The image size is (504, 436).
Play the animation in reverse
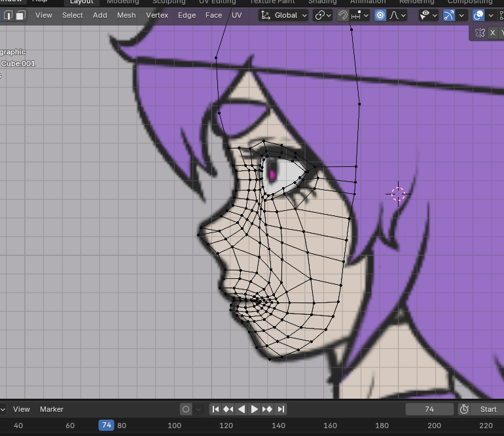point(242,409)
